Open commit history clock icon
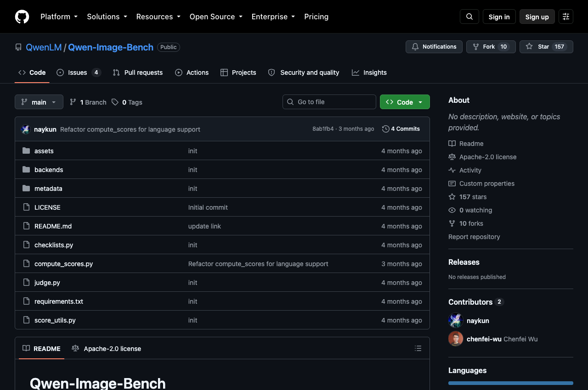Screen dimensions: 588x390 386,129
